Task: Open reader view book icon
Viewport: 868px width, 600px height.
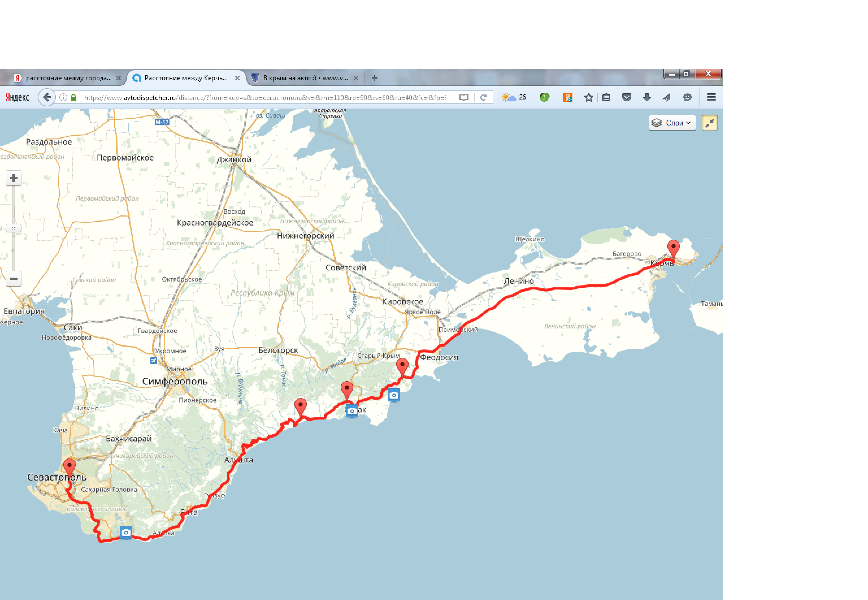Action: coord(464,97)
